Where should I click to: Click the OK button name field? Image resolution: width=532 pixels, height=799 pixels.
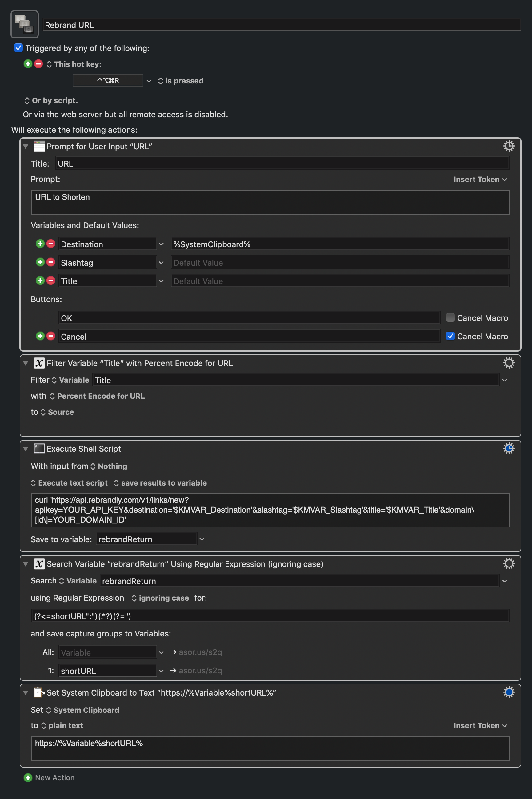click(249, 318)
